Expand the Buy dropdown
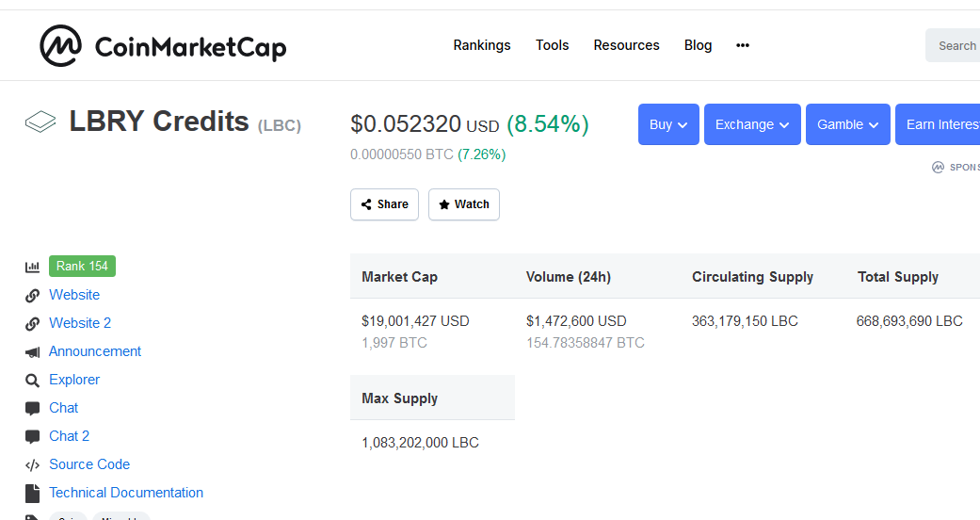The image size is (980, 520). click(x=668, y=124)
